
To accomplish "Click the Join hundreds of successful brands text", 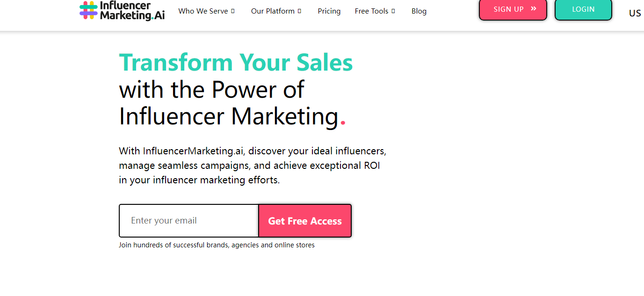I will (217, 245).
